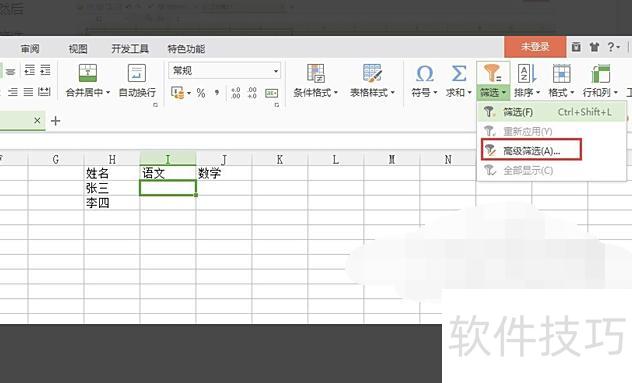Expand the 格式 dropdown label
Image resolution: width=632 pixels, height=383 pixels.
[561, 93]
